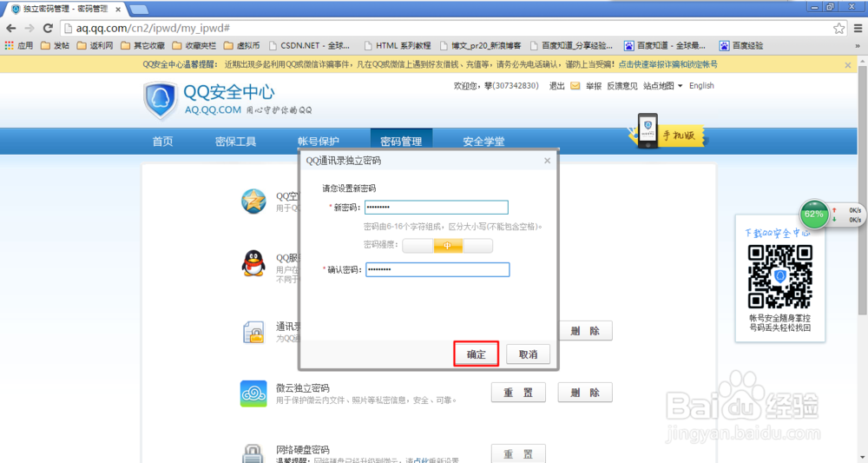Open 百度知道_分享经验 bookmark
The height and width of the screenshot is (463, 868).
(x=571, y=45)
